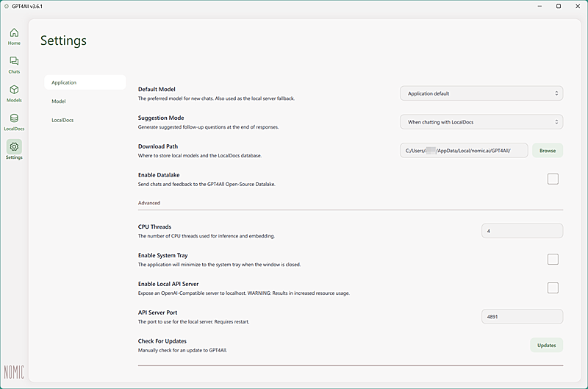Go to Chats in the sidebar

click(x=14, y=65)
